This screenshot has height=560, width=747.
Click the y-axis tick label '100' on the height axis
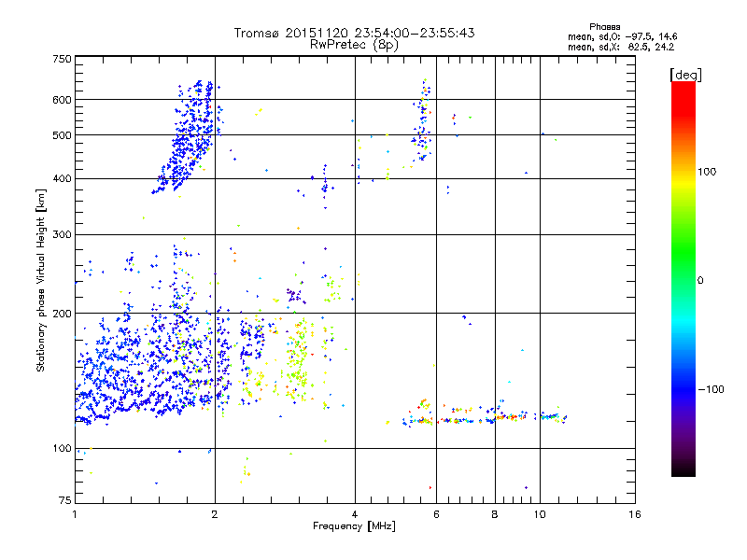click(62, 448)
